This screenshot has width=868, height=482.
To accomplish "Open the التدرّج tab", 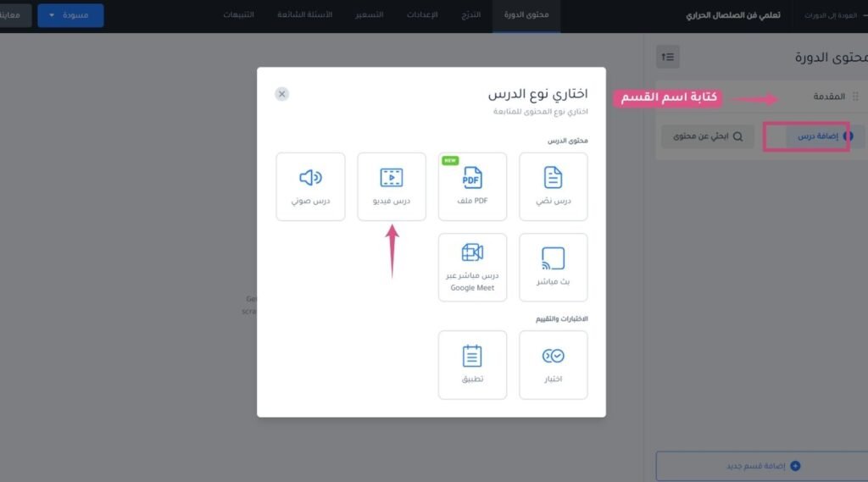I will 471,15.
